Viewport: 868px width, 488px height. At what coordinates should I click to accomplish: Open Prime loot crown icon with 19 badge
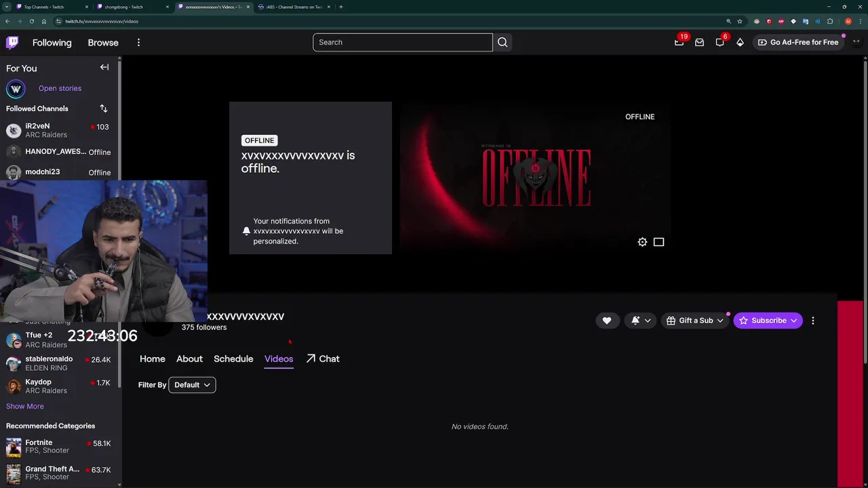[x=679, y=42]
